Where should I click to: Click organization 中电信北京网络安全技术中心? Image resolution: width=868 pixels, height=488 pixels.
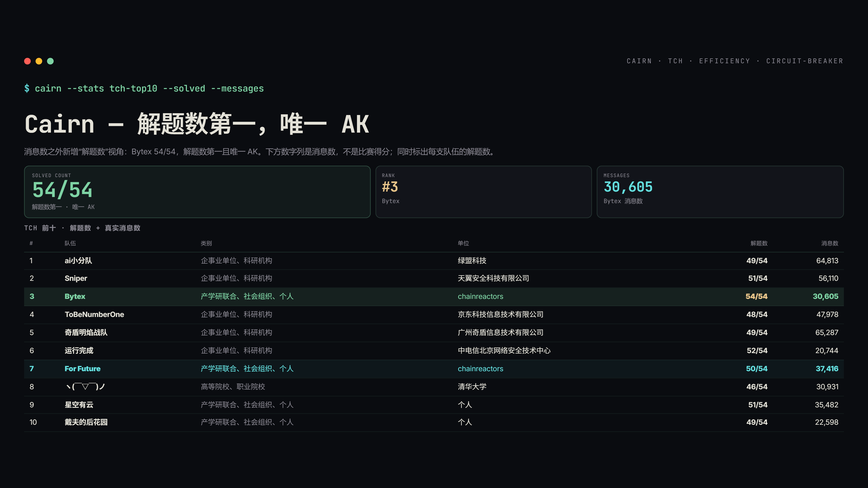pyautogui.click(x=504, y=351)
